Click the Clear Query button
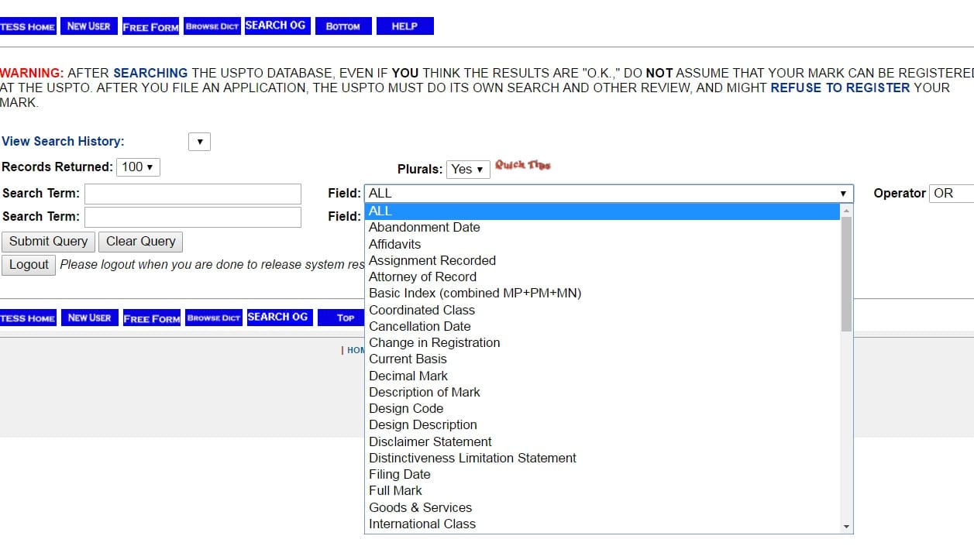974x560 pixels. [x=141, y=242]
